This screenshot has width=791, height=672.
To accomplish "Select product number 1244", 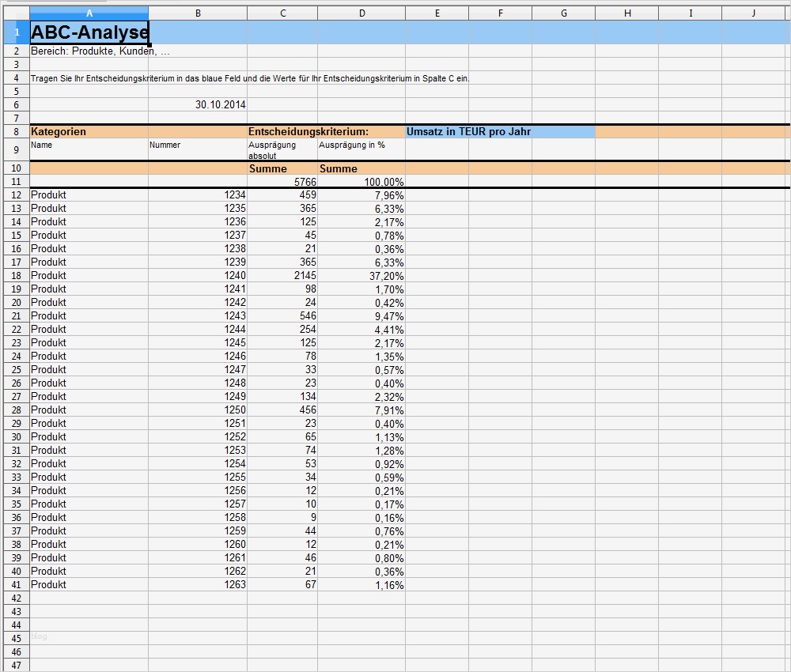I will point(198,329).
